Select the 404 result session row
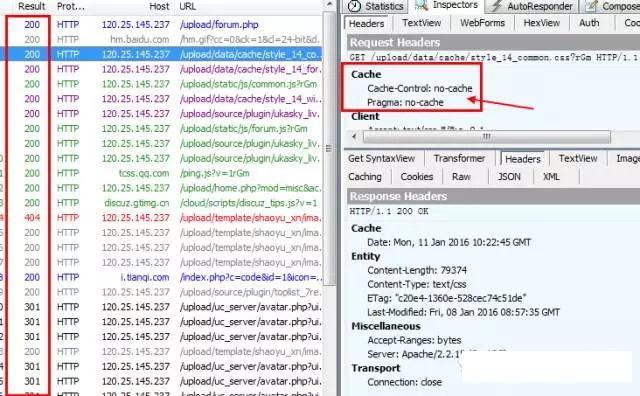Viewport: 640px width, 396px height. 162,218
